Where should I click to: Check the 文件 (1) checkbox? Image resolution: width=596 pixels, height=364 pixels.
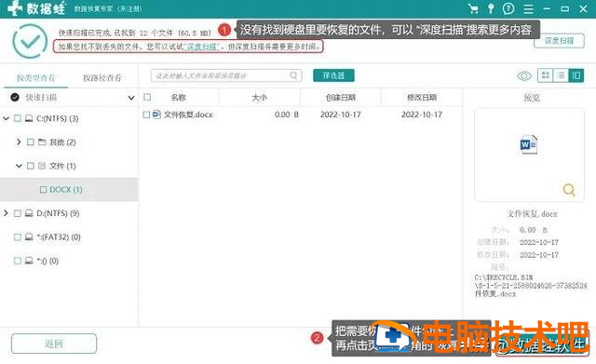[31, 166]
